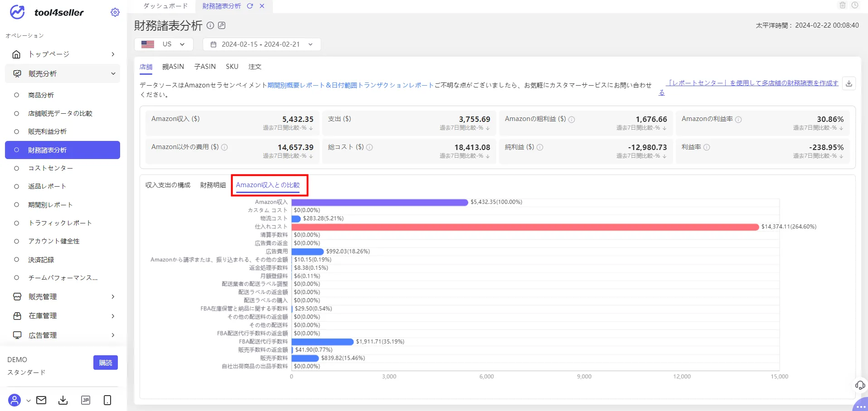Click the red 仕入れコスト bar in chart
Image resolution: width=868 pixels, height=411 pixels.
525,227
